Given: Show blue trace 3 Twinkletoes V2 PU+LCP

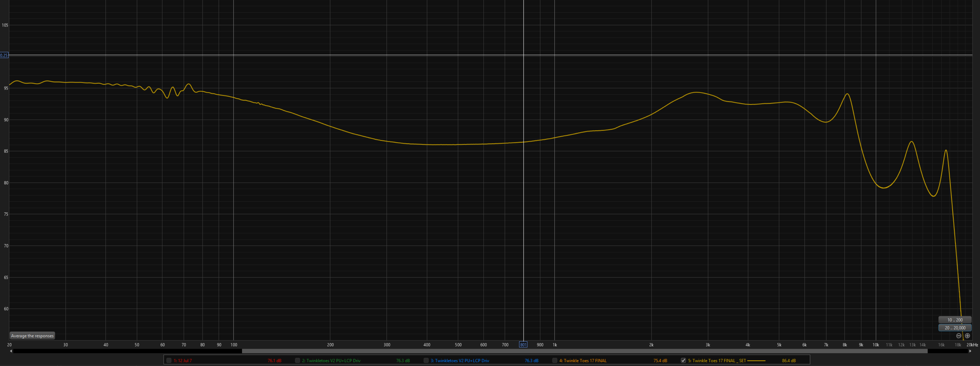Looking at the screenshot, I should [x=426, y=361].
